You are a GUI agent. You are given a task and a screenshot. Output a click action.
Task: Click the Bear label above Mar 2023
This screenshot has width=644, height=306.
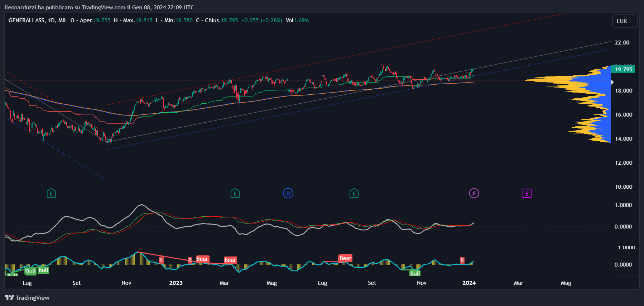tap(230, 260)
